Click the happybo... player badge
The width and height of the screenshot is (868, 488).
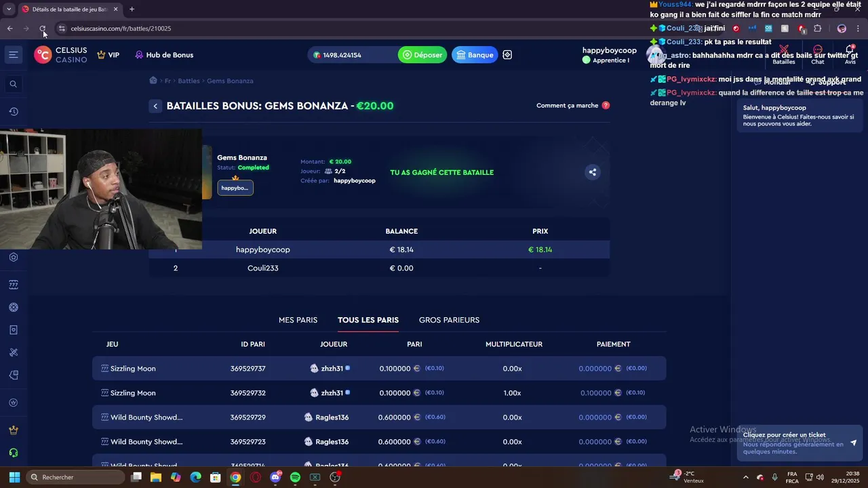(x=235, y=188)
